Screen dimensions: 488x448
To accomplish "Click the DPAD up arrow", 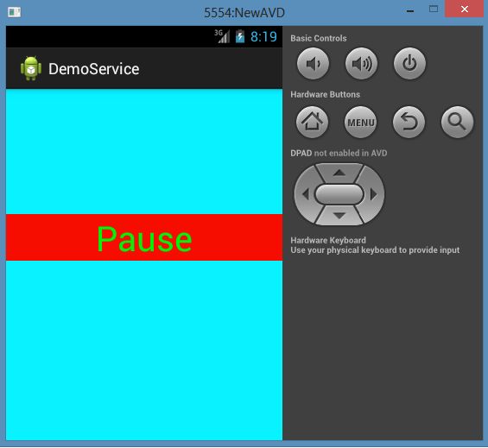I will coord(339,173).
